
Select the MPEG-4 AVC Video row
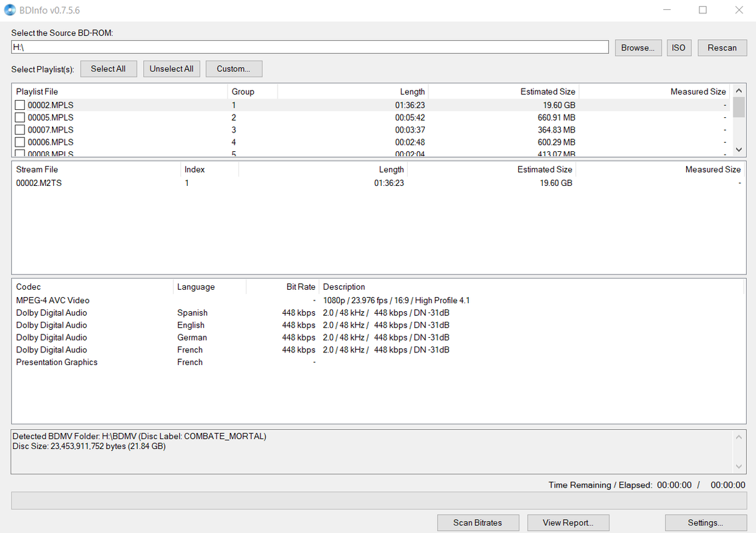coord(378,300)
